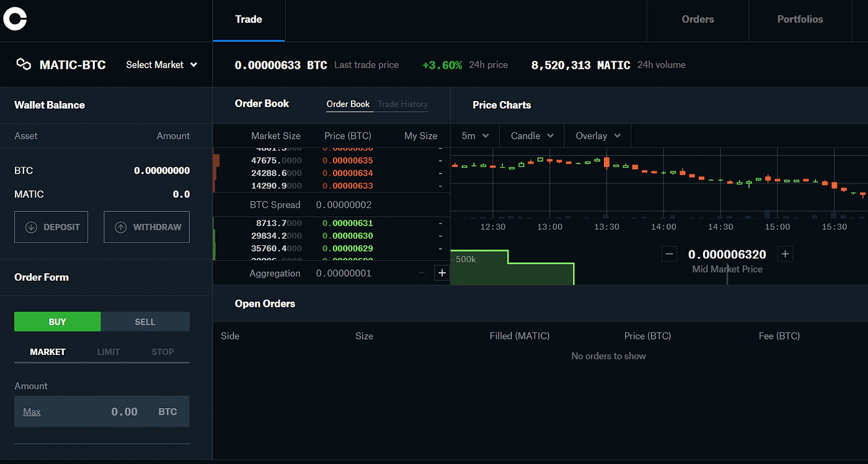868x464 pixels.
Task: Click the MATIC-BTC chain link icon
Action: point(24,64)
